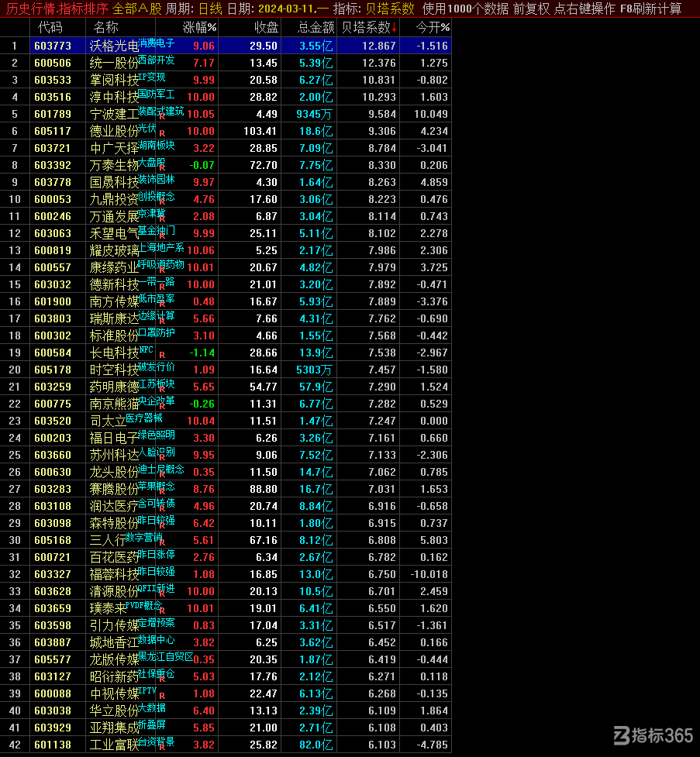Click 全部A股 in the title bar
700x757 pixels.
coord(136,9)
